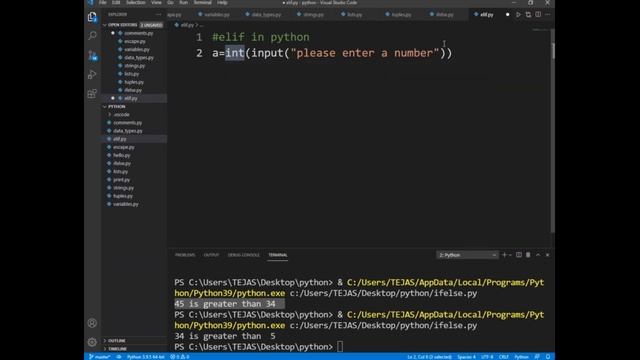Open errors and warnings count in status bar
Viewport: 640px width, 360px height.
[180, 357]
